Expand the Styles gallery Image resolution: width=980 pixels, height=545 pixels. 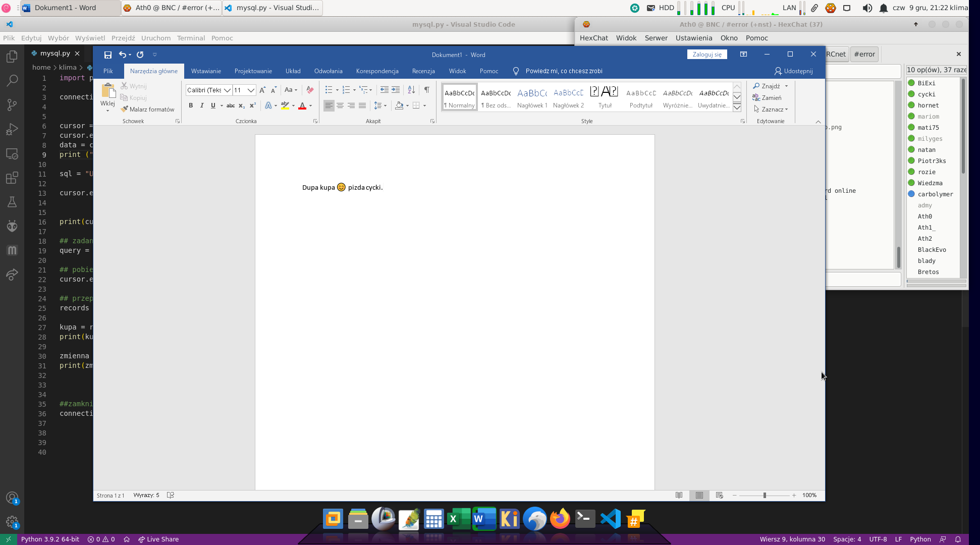point(737,107)
